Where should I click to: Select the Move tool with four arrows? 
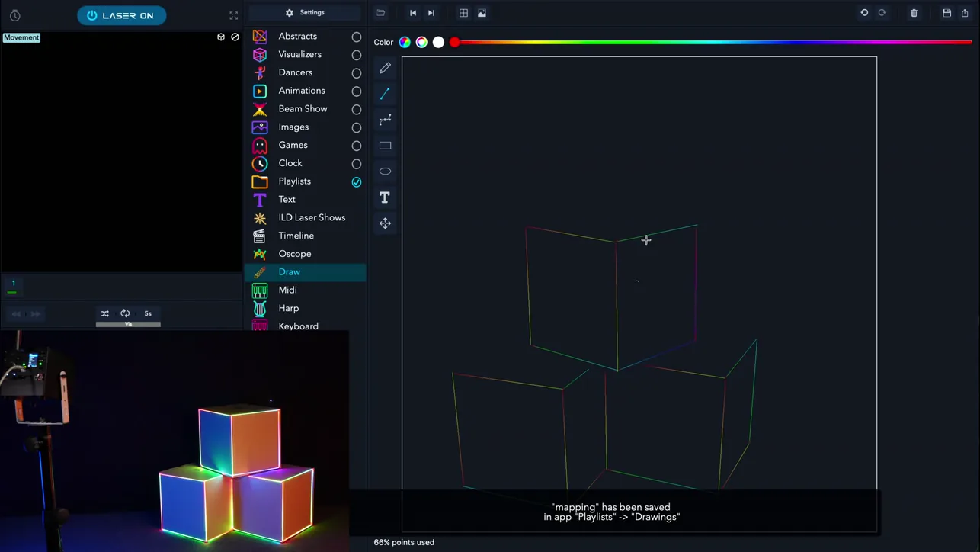point(385,223)
